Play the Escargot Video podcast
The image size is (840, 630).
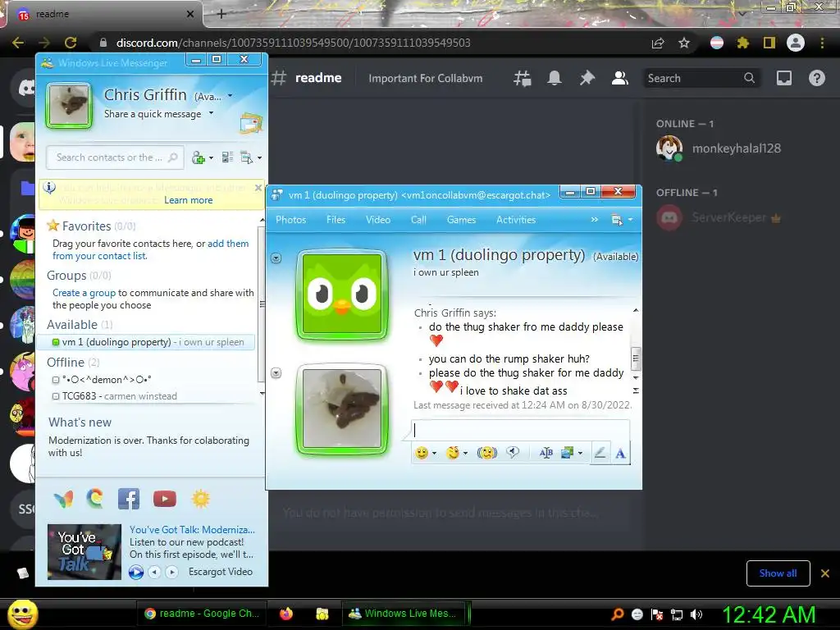pyautogui.click(x=136, y=572)
